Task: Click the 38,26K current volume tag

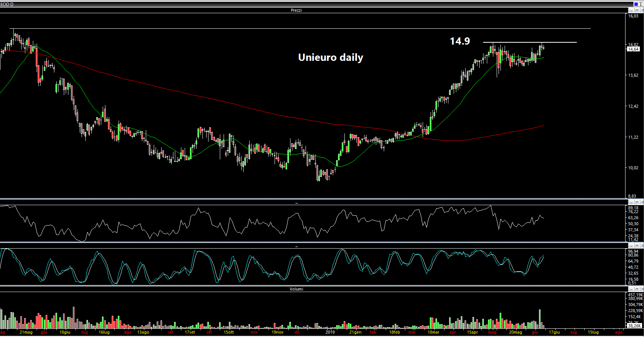Action: (634, 325)
